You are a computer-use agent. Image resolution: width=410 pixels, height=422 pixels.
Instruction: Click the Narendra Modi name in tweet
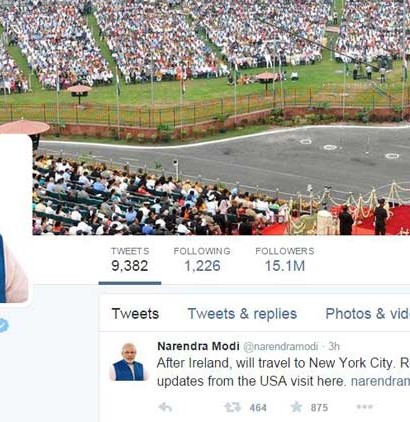pos(198,346)
